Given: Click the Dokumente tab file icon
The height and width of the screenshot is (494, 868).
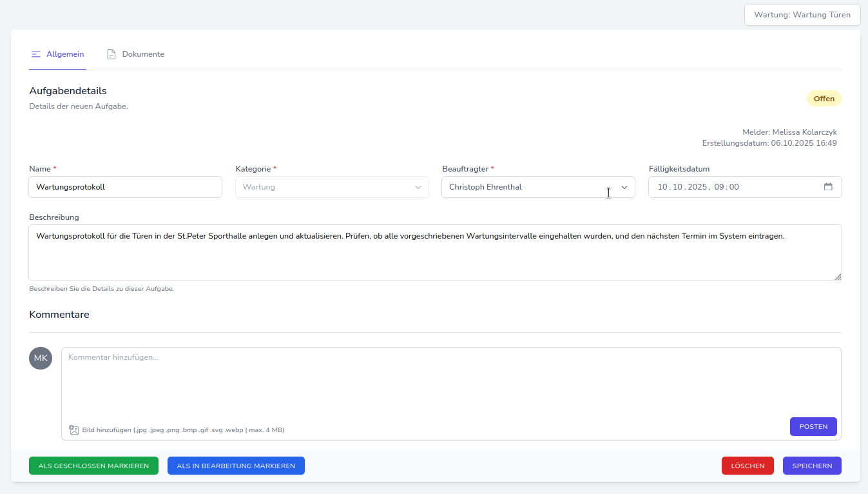Looking at the screenshot, I should (x=111, y=54).
